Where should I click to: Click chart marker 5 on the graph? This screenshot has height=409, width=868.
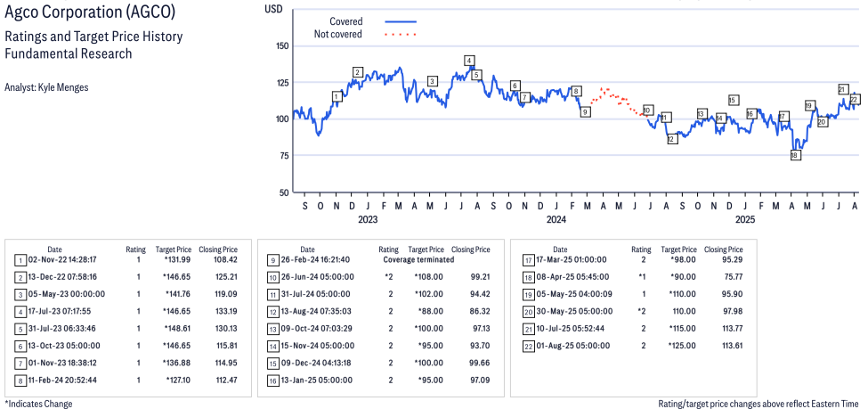click(x=476, y=75)
